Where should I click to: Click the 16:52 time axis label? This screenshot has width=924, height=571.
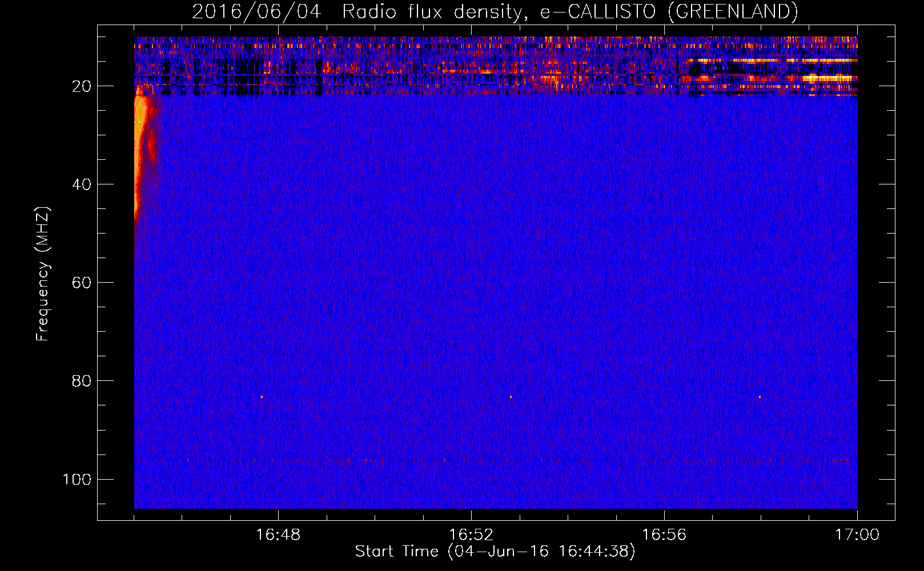coord(471,534)
